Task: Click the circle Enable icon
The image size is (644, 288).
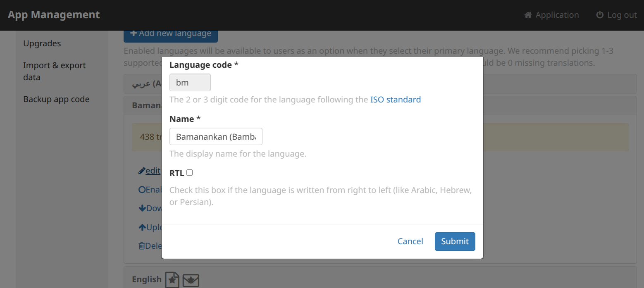Action: click(x=142, y=190)
